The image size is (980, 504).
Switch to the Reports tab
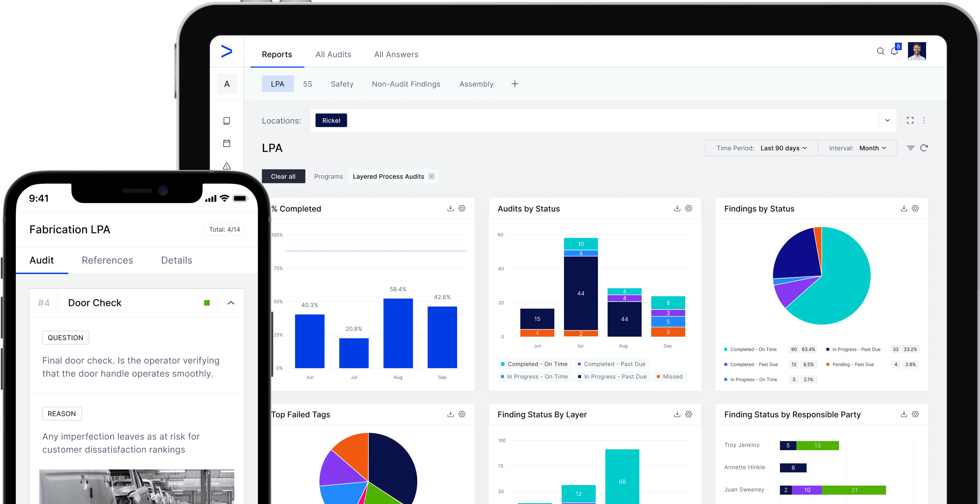pos(277,54)
